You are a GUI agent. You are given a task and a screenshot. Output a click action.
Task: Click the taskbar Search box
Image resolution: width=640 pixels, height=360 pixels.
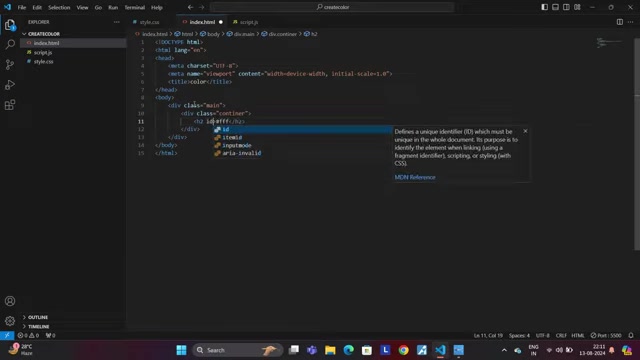click(x=238, y=350)
